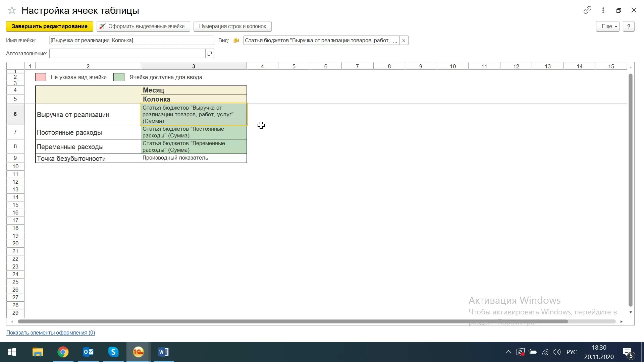Open 1C application in taskbar
This screenshot has height=362, width=644.
[138, 352]
